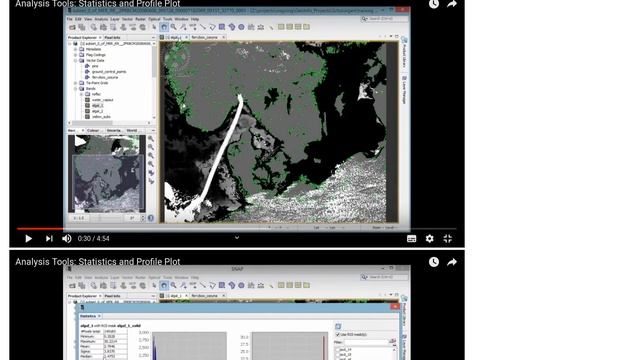The height and width of the screenshot is (360, 640).
Task: Open Layer Manager side panel in upper video
Action: [x=404, y=90]
